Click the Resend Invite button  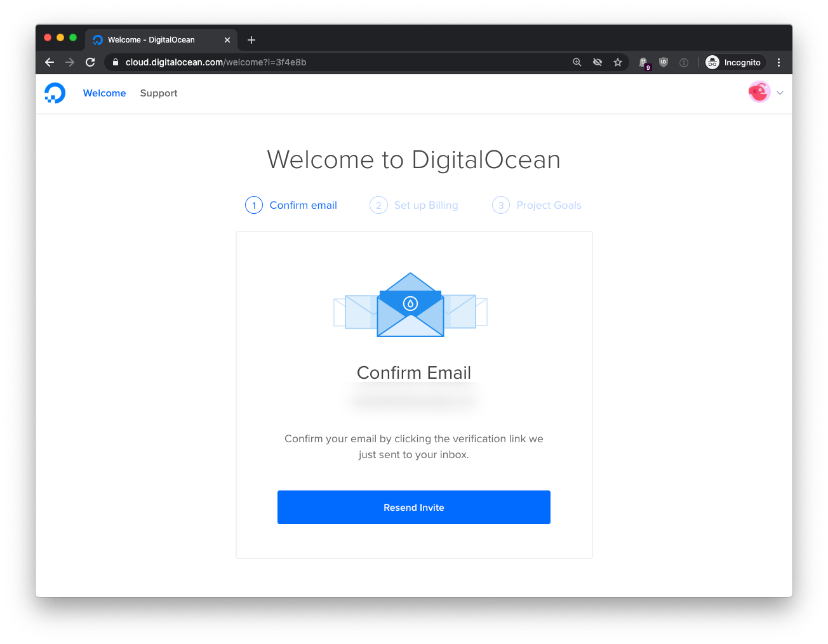[414, 507]
